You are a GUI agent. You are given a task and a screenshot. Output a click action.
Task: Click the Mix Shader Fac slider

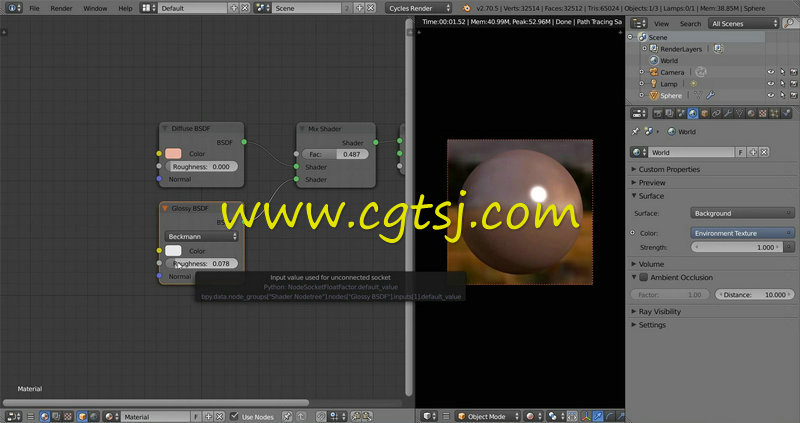coord(335,154)
